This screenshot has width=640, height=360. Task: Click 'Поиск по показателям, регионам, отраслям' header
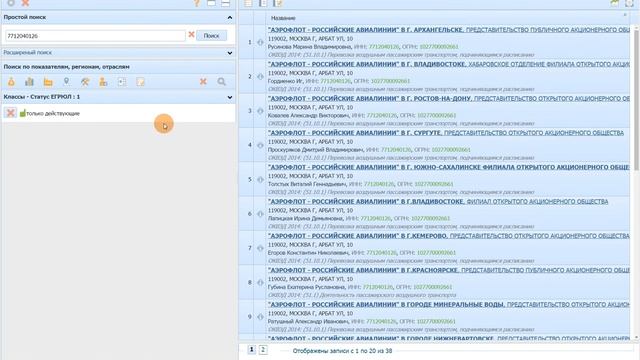pos(67,67)
